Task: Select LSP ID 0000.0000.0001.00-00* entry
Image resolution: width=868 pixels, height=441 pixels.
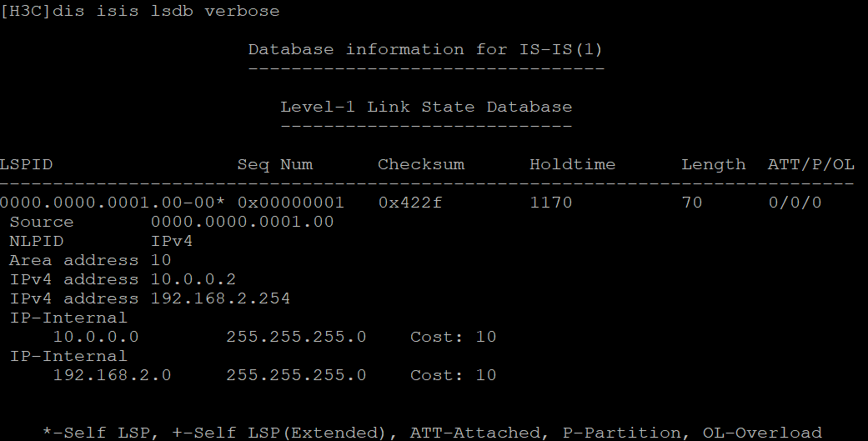Action: [113, 203]
